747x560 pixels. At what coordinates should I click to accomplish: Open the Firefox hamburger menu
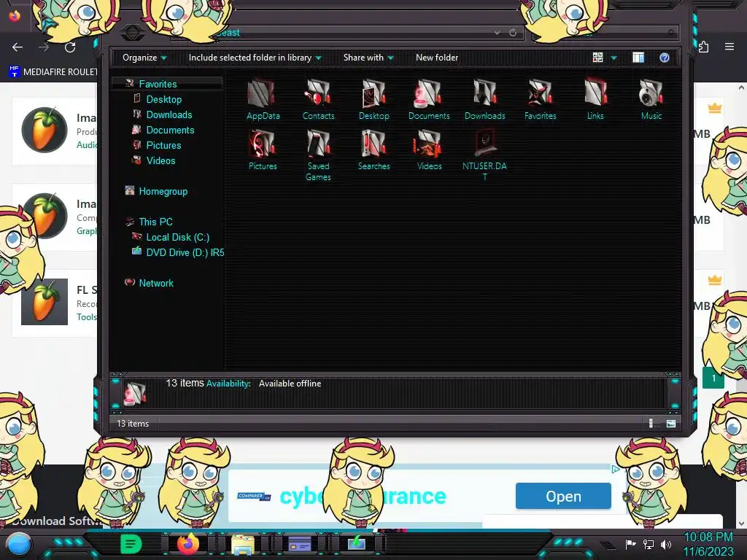click(x=729, y=47)
